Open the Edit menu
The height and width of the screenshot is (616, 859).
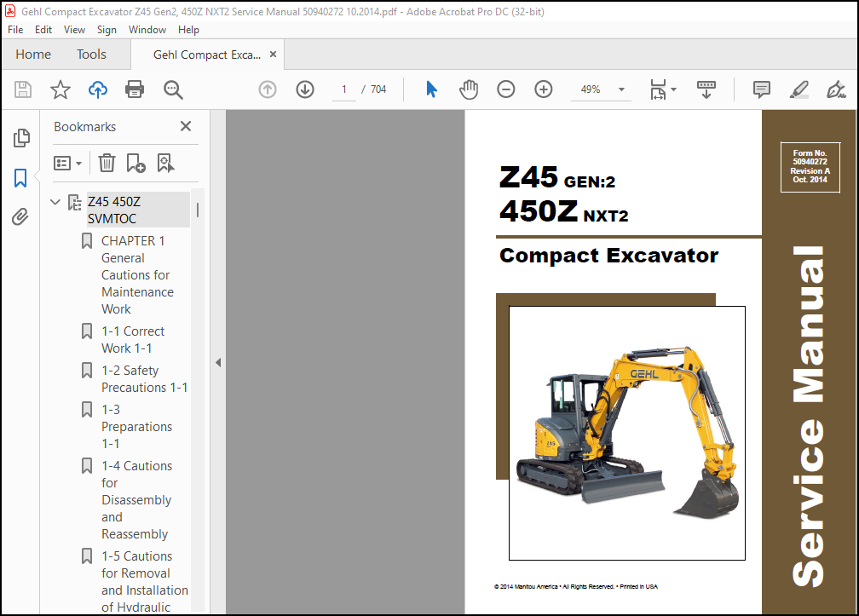43,30
